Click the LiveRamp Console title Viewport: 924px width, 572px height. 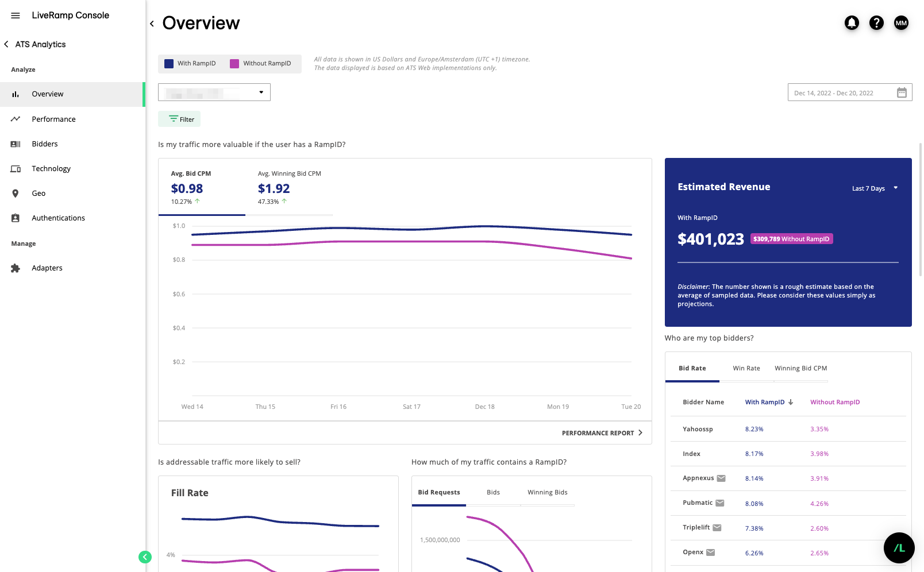coord(70,16)
